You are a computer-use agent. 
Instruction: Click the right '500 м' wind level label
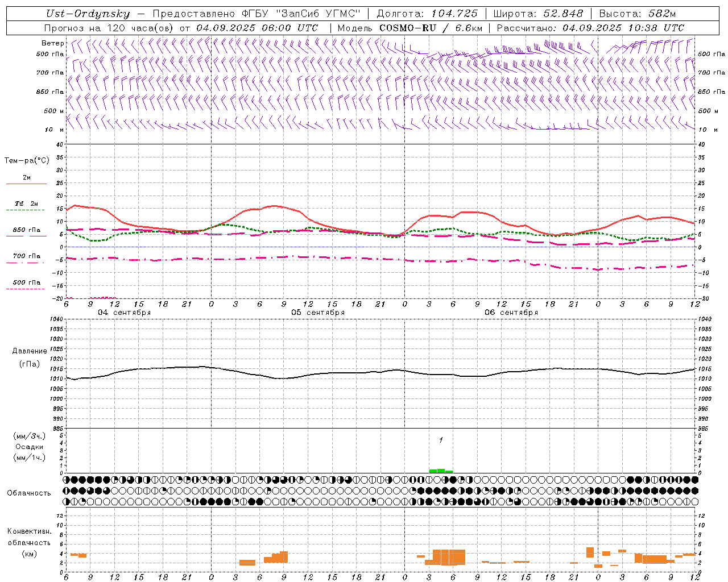(x=708, y=111)
